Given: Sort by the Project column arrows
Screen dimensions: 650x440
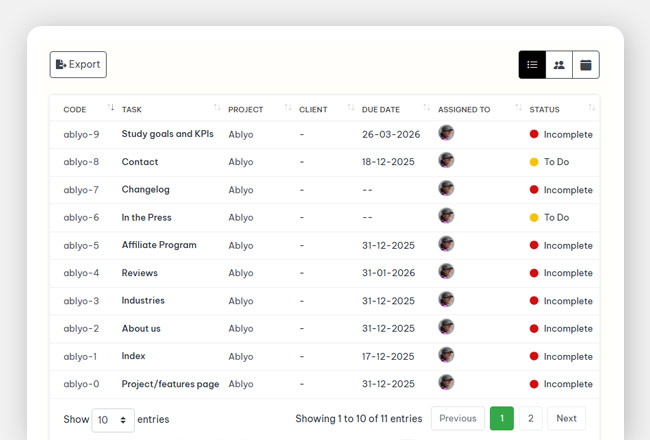Looking at the screenshot, I should (288, 108).
